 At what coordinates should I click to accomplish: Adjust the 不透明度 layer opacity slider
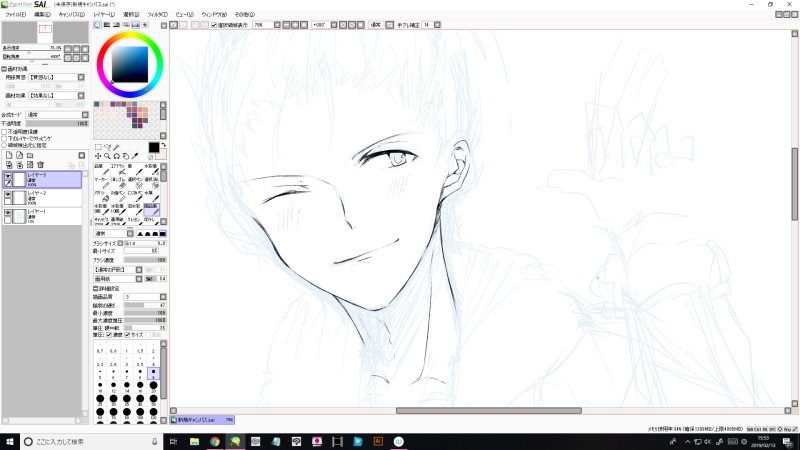[x=57, y=123]
